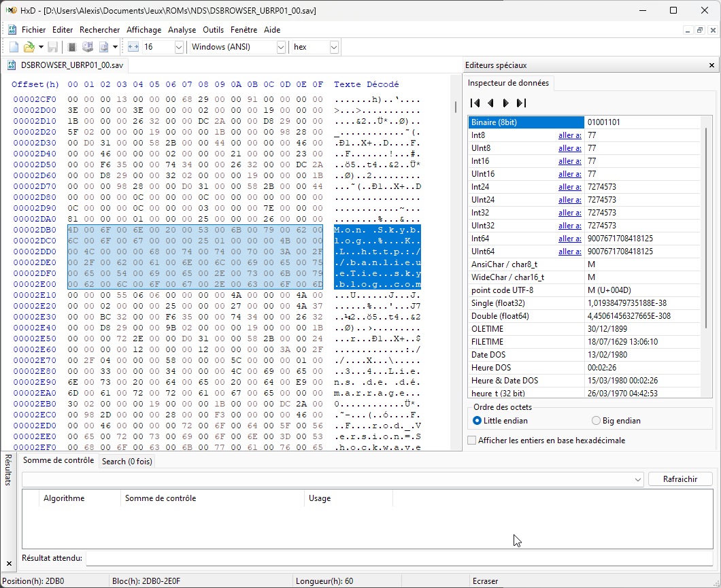Open main memory (RAM chip) icon
Screen dimensions: 721x588
[72, 47]
